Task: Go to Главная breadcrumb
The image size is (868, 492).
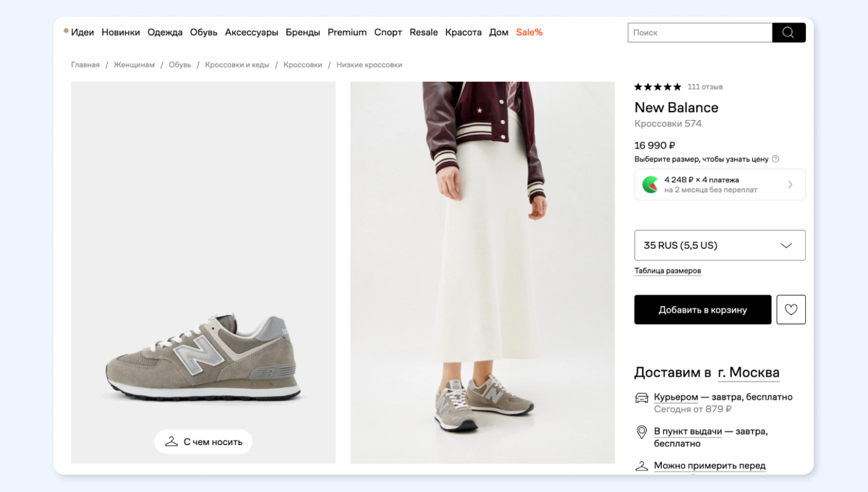Action: coord(85,65)
